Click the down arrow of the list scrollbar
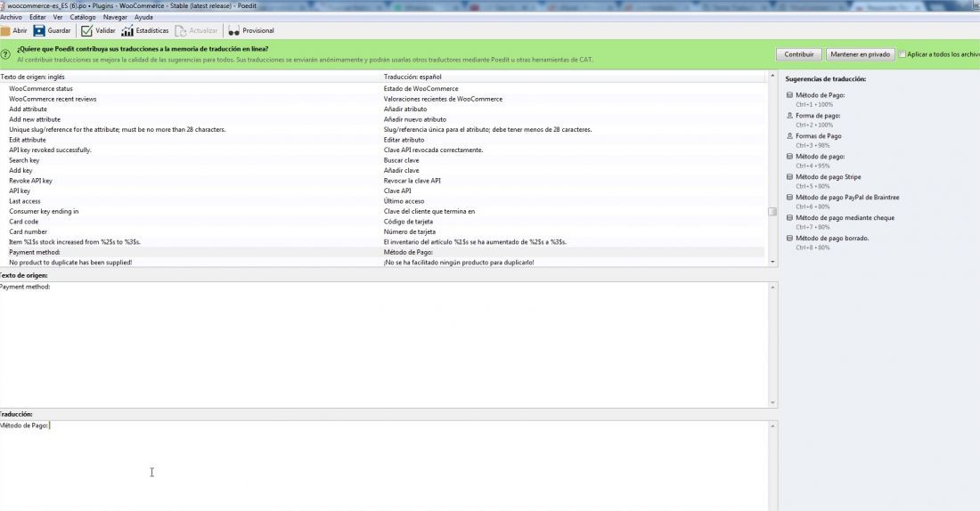 (772, 262)
